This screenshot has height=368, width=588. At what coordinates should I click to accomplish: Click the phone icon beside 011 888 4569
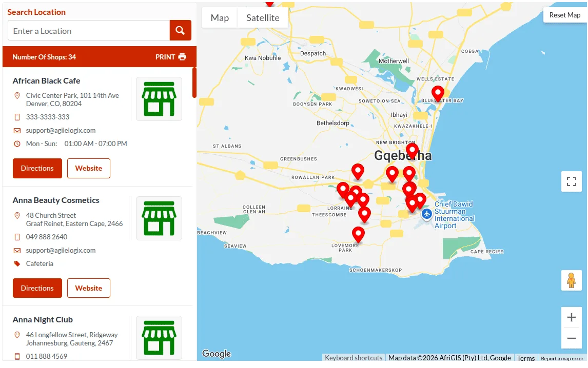[17, 356]
